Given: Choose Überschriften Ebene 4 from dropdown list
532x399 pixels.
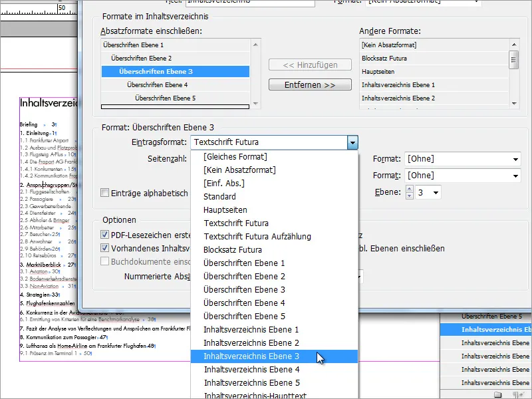Looking at the screenshot, I should click(274, 303).
